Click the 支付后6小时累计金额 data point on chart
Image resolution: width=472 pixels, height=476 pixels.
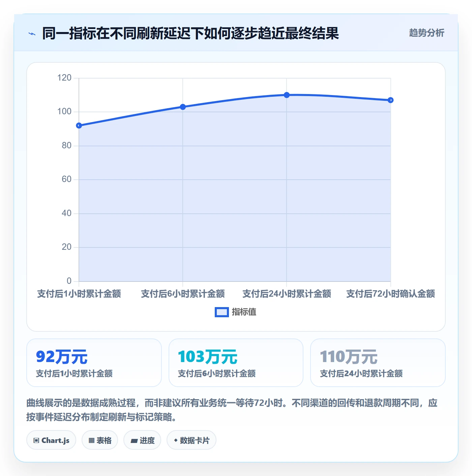[183, 107]
